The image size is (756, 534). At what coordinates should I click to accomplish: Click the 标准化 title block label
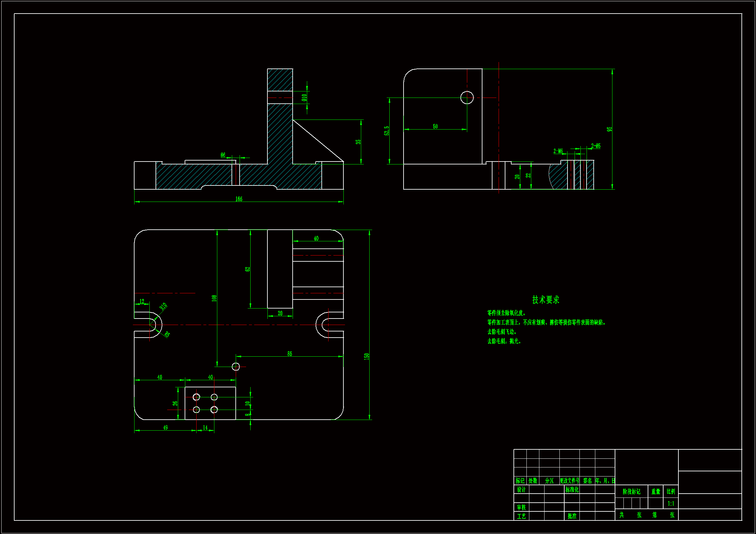(x=572, y=490)
